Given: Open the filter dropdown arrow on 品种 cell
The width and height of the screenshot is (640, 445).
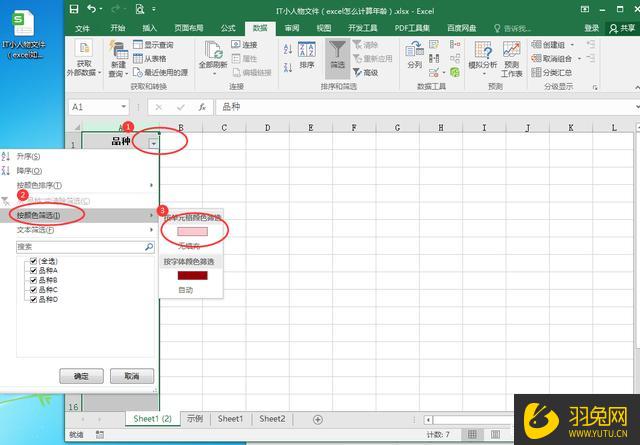Looking at the screenshot, I should 153,143.
